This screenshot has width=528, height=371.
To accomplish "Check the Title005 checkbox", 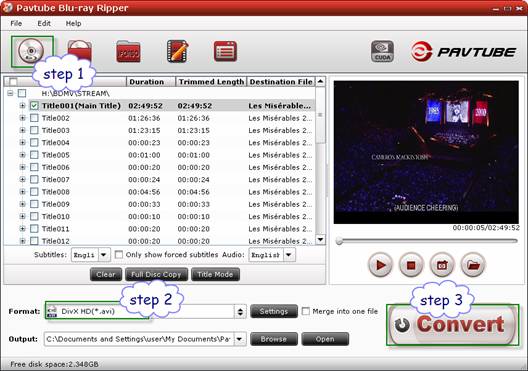I will point(34,155).
